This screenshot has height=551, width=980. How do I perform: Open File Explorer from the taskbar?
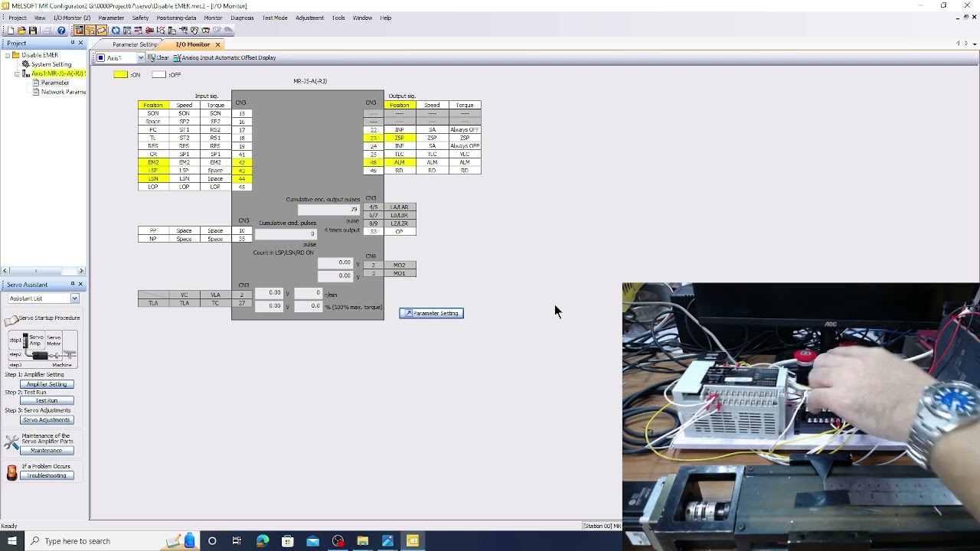point(362,541)
